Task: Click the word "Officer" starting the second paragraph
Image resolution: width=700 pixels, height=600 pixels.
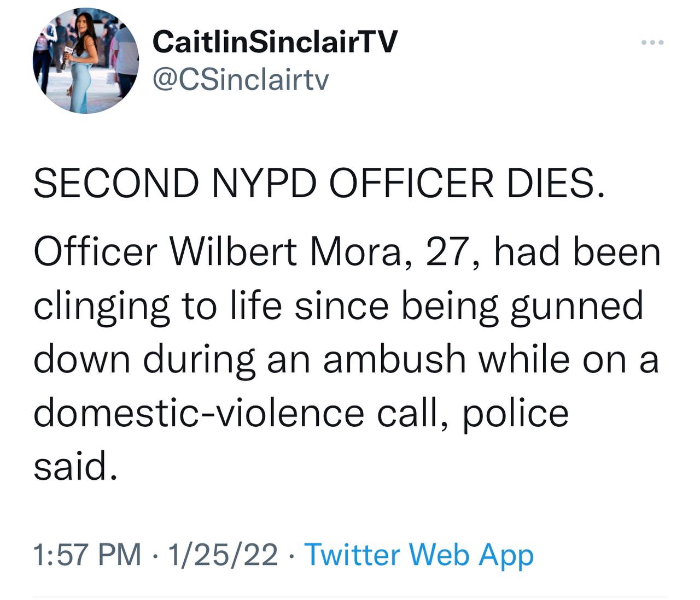Action: [96, 252]
